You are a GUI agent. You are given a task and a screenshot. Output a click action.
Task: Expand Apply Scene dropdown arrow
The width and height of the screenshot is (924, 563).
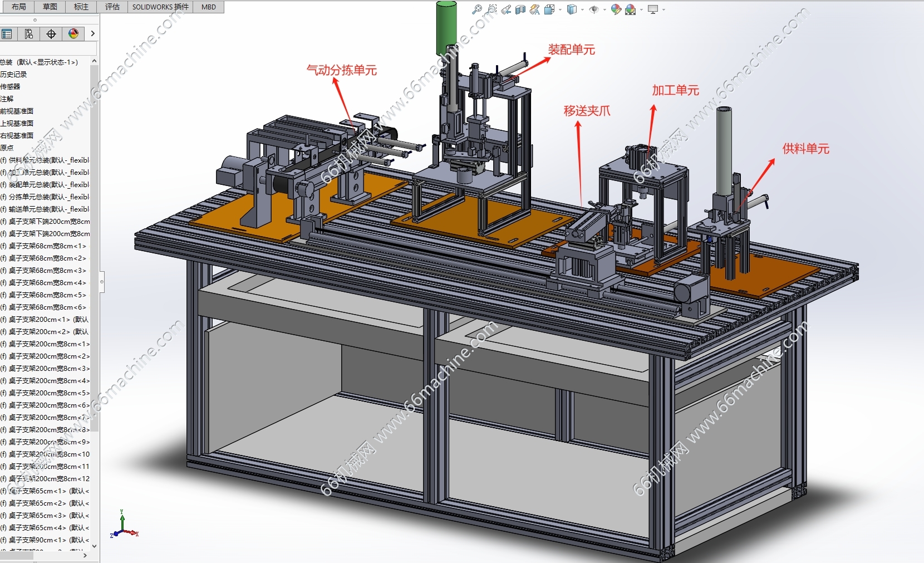[x=641, y=9]
